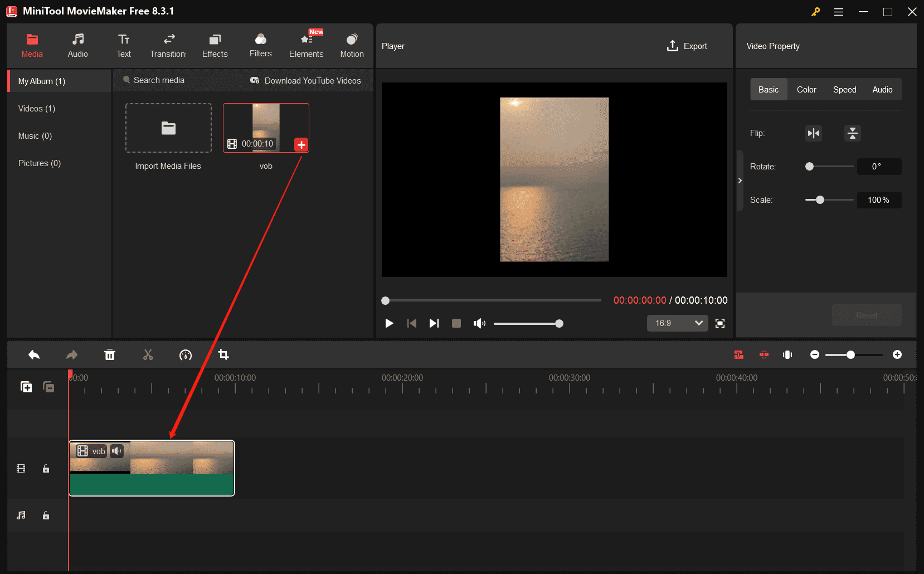This screenshot has width=924, height=574.
Task: Click the Crop tool icon
Action: coord(223,355)
